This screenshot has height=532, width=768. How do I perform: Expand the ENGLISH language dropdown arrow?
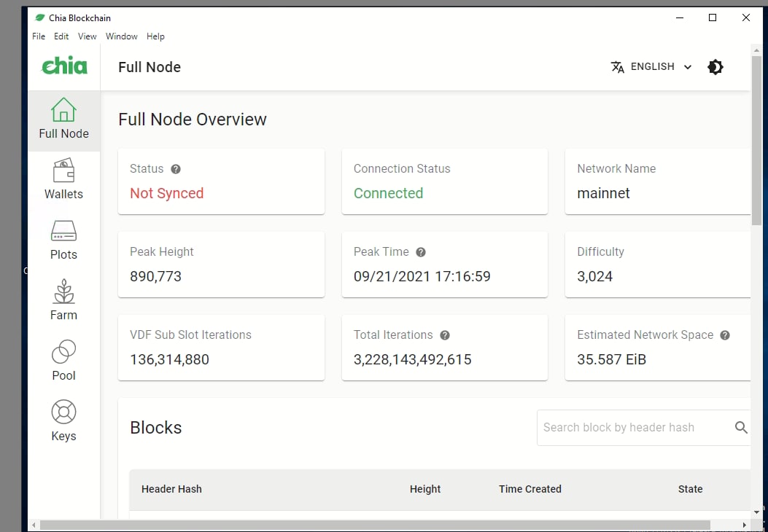(688, 67)
